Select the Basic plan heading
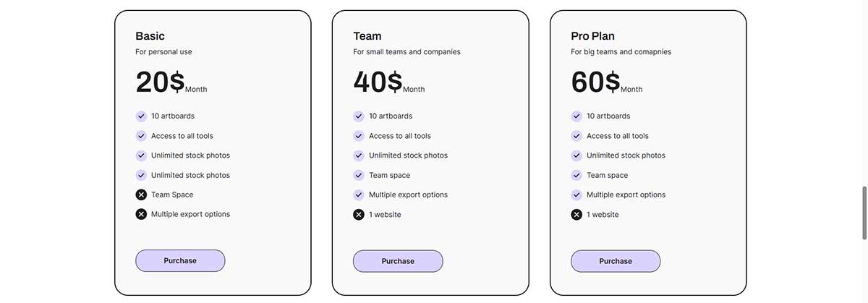Screen dimensions: 868x303 pos(150,35)
